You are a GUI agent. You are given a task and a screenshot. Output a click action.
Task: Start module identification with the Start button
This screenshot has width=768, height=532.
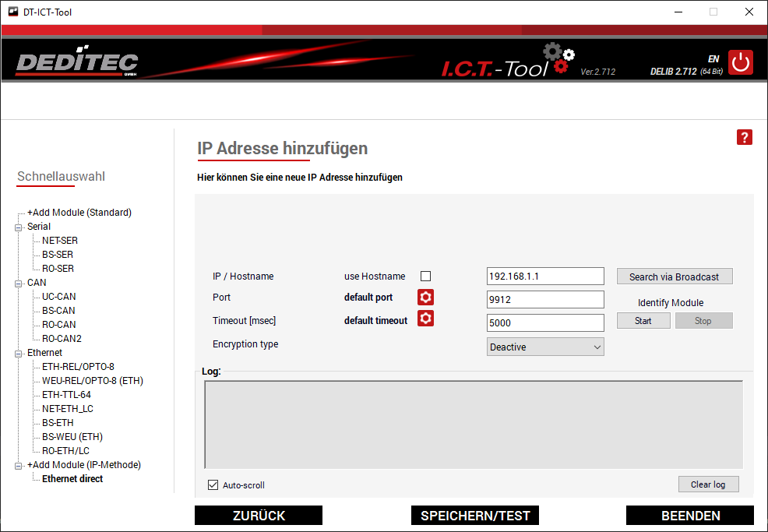click(643, 321)
